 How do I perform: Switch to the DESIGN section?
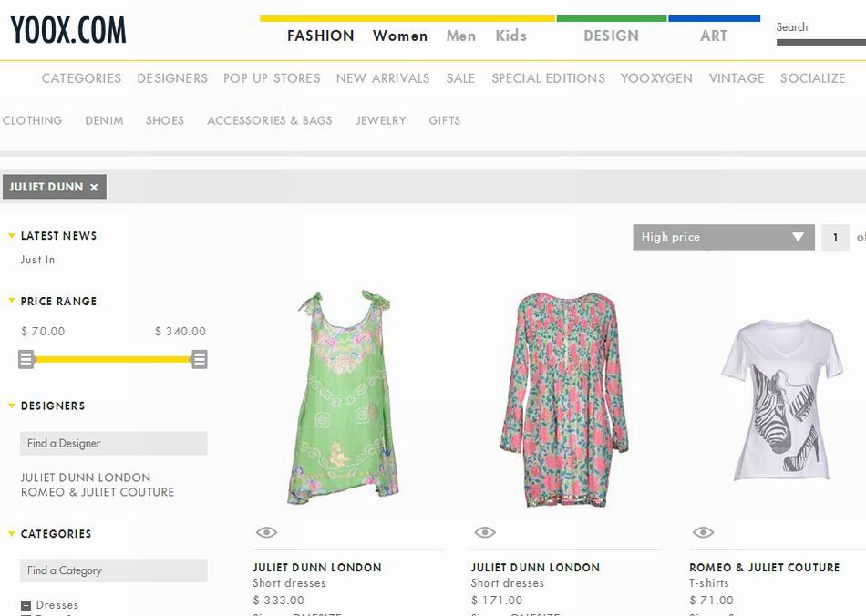[x=611, y=36]
